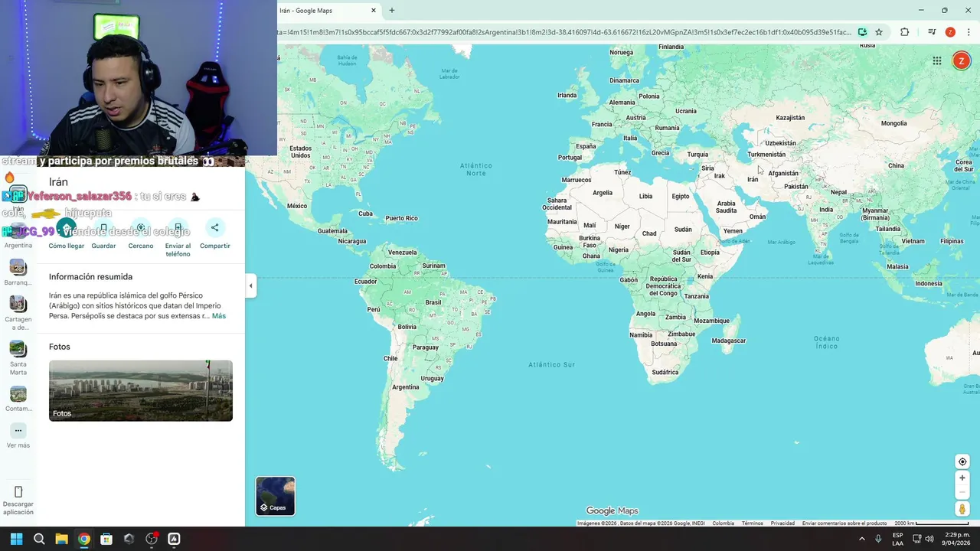The width and height of the screenshot is (980, 551).
Task: Open the Barranq... recent place in sidebar
Action: click(18, 272)
